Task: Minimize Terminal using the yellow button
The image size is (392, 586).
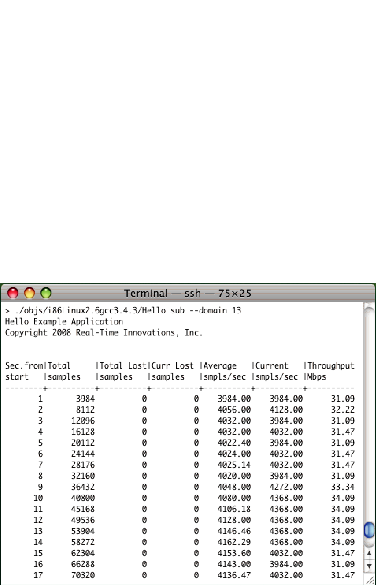Action: [29, 293]
